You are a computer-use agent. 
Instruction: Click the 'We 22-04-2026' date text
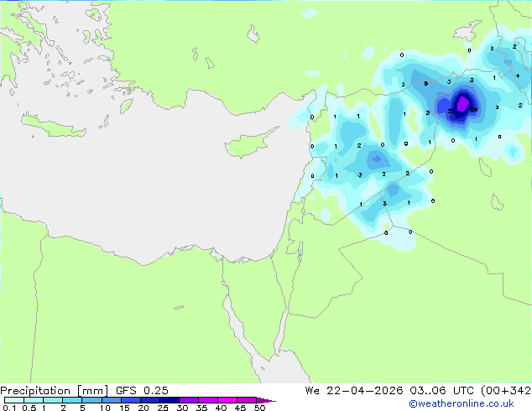(x=354, y=391)
